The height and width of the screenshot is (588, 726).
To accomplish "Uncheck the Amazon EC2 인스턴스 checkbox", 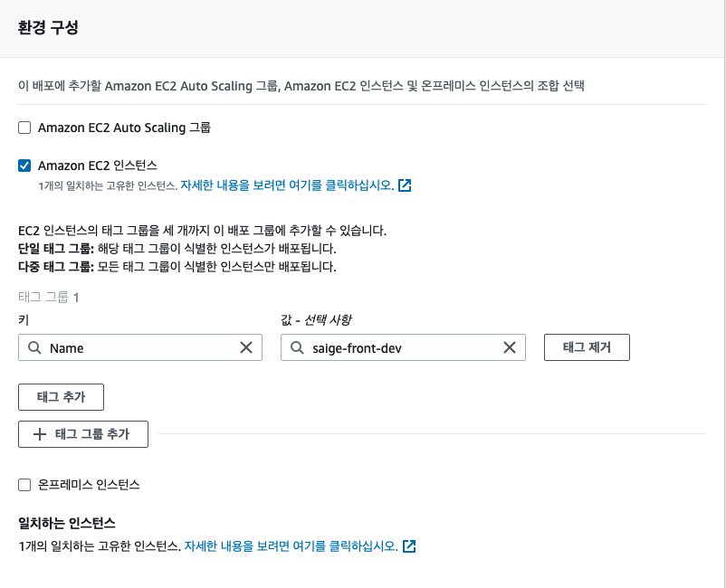I will [24, 166].
